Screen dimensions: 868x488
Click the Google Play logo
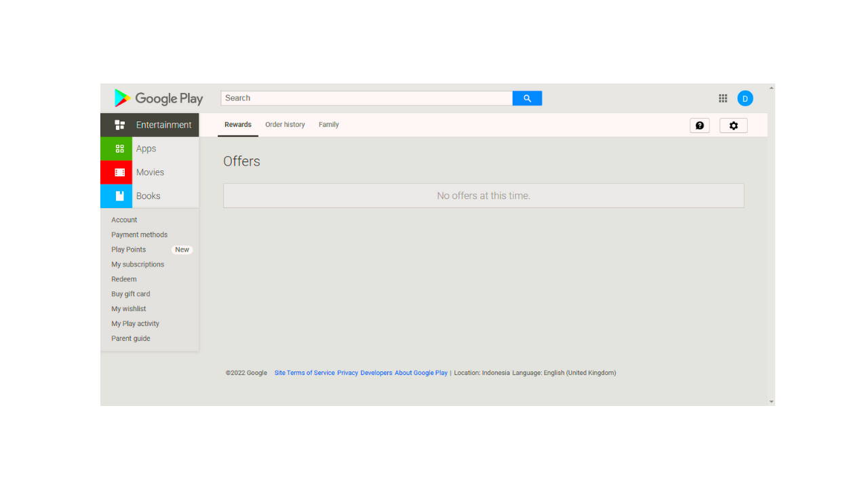coord(159,98)
